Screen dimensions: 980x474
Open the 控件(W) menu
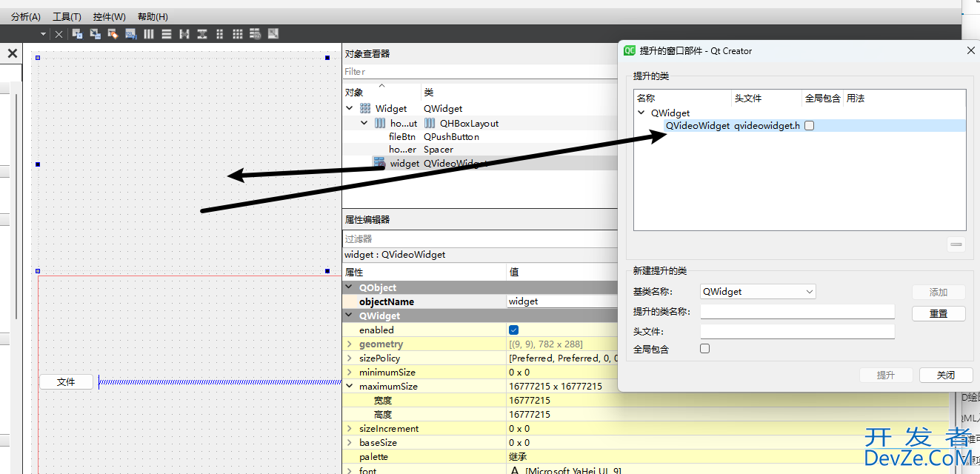pyautogui.click(x=109, y=16)
